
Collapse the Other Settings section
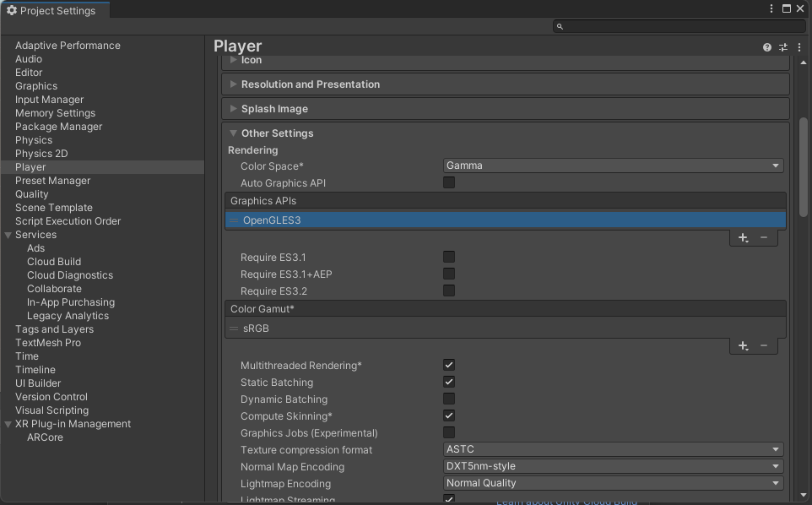pyautogui.click(x=233, y=133)
